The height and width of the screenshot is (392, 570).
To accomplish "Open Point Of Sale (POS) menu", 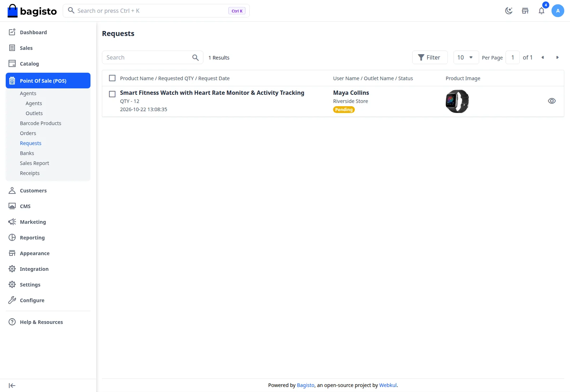I will 48,81.
